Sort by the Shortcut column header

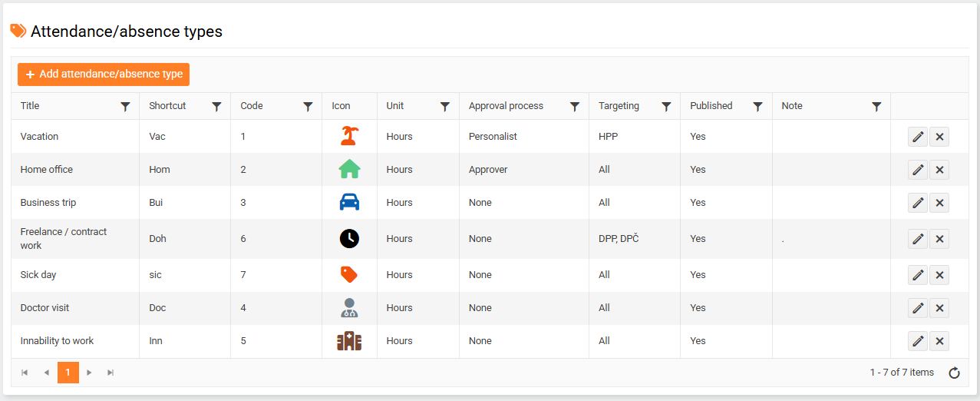point(167,106)
